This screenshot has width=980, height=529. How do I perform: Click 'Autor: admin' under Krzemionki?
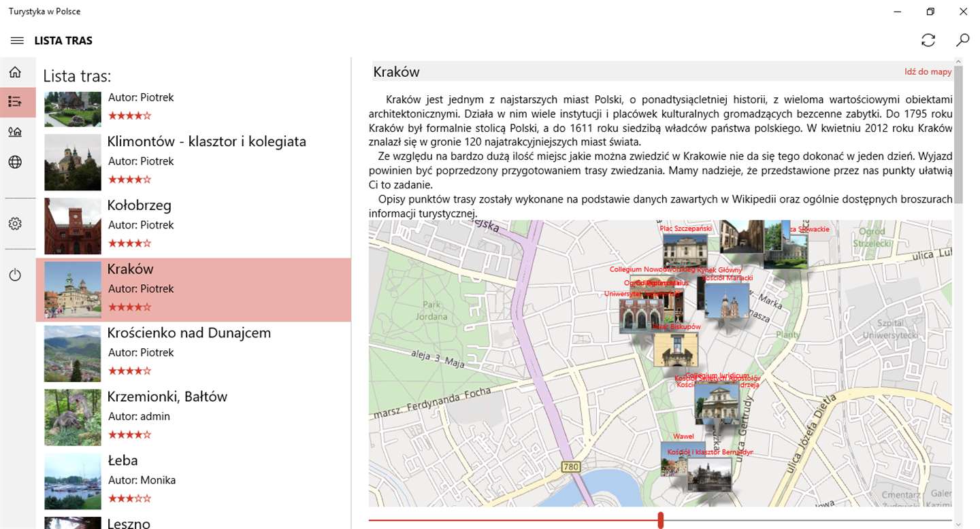pos(139,416)
